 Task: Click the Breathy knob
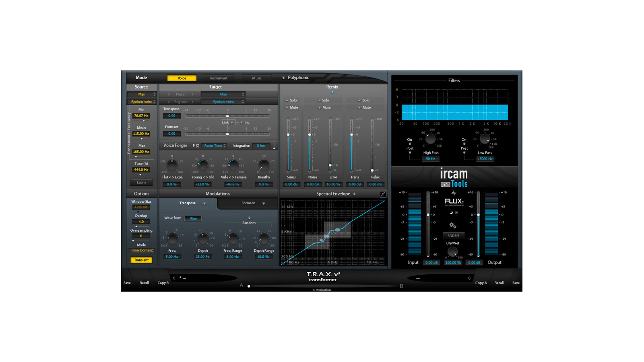[264, 165]
